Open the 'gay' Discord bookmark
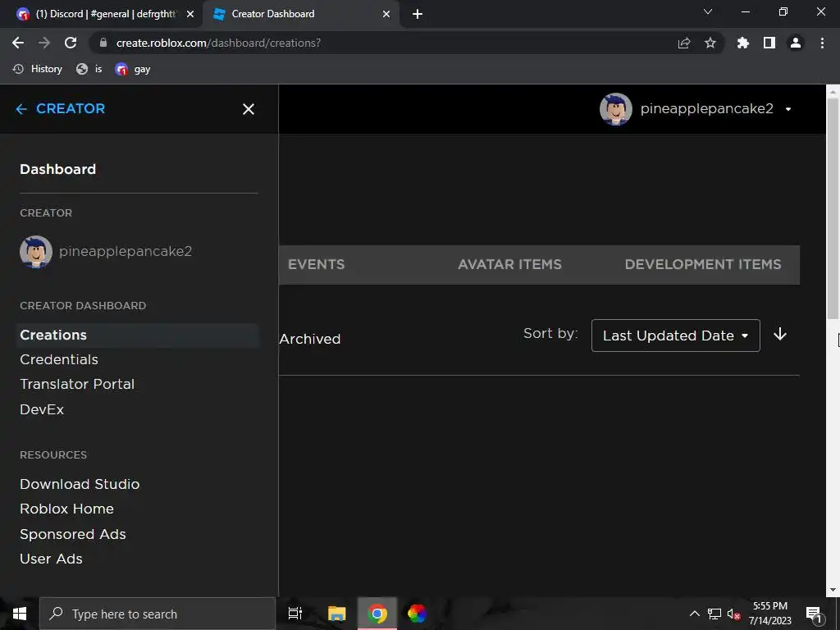840x630 pixels. pyautogui.click(x=133, y=69)
